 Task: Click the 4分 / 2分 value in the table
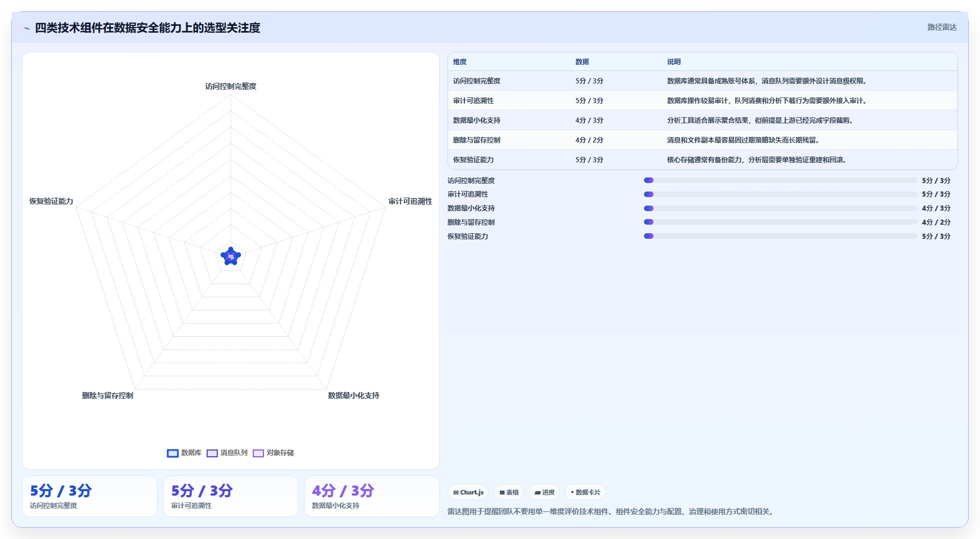[x=589, y=140]
